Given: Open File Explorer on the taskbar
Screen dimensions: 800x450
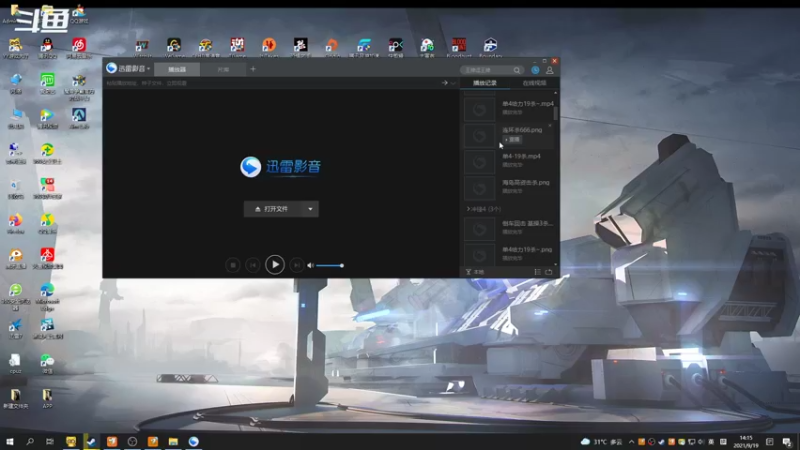Looking at the screenshot, I should pyautogui.click(x=173, y=441).
